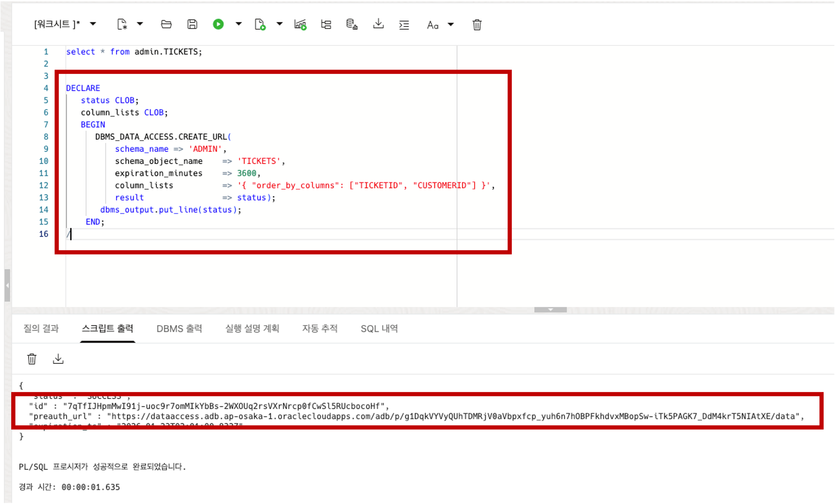
Task: Run the SQL statement with green play button
Action: coord(218,24)
